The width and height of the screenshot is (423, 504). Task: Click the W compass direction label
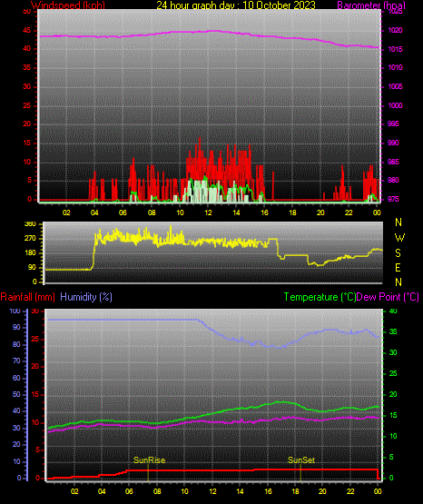[x=399, y=238]
